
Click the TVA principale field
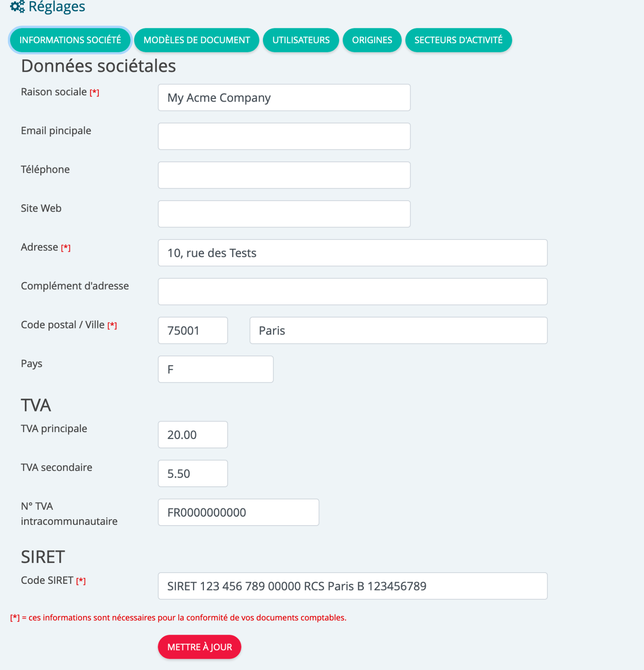(193, 435)
